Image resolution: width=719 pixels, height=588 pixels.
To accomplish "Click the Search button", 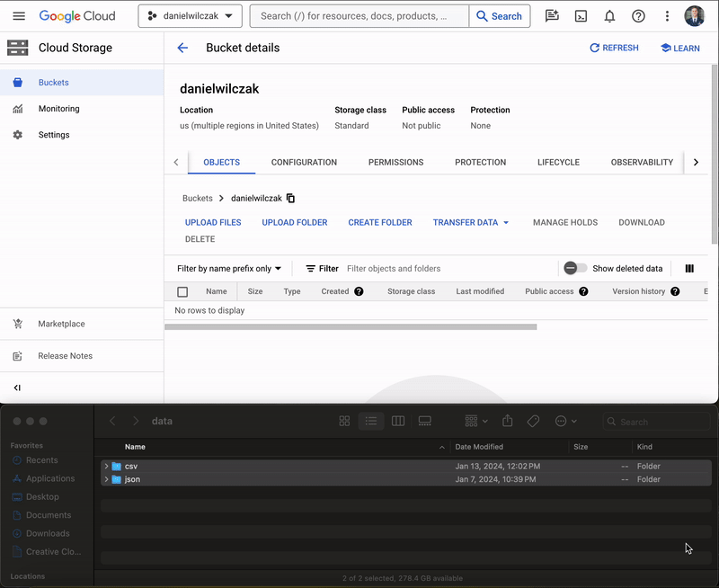I will (500, 16).
